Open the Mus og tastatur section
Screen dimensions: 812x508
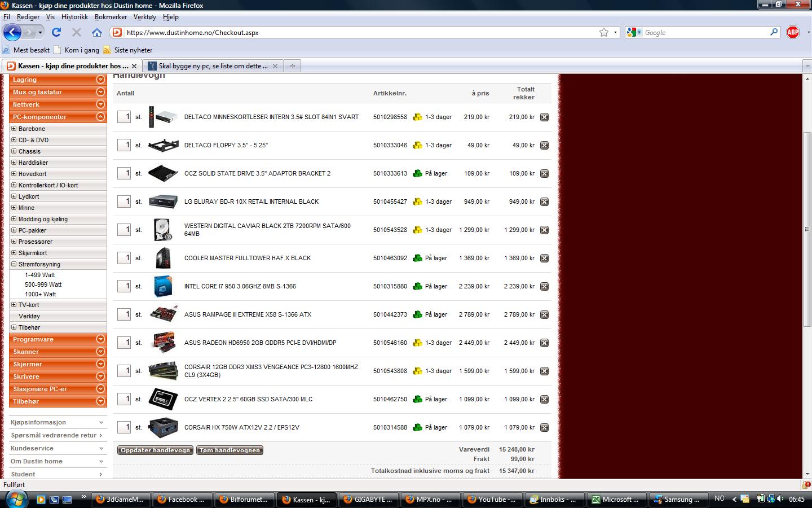click(58, 92)
